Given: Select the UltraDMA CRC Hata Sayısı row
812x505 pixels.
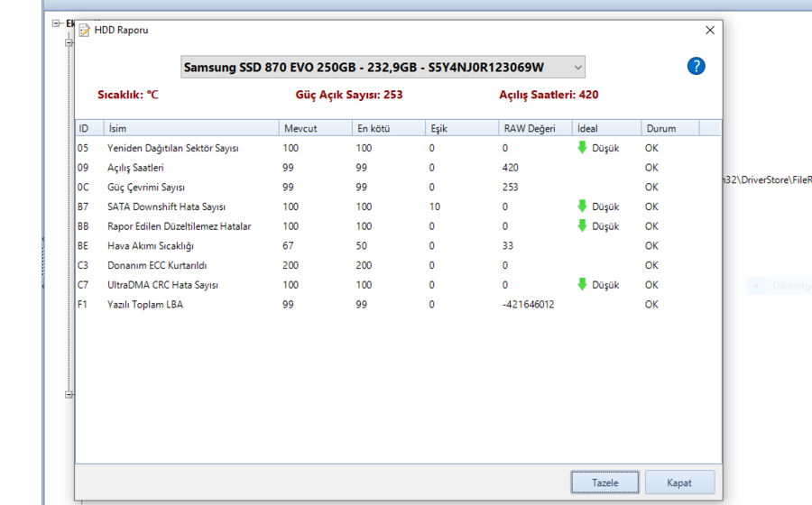Looking at the screenshot, I should [x=398, y=285].
